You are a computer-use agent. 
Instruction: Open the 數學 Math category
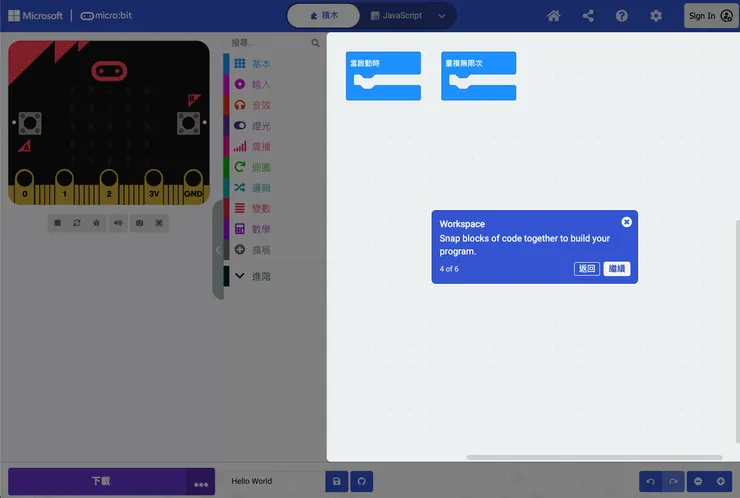[x=274, y=229]
